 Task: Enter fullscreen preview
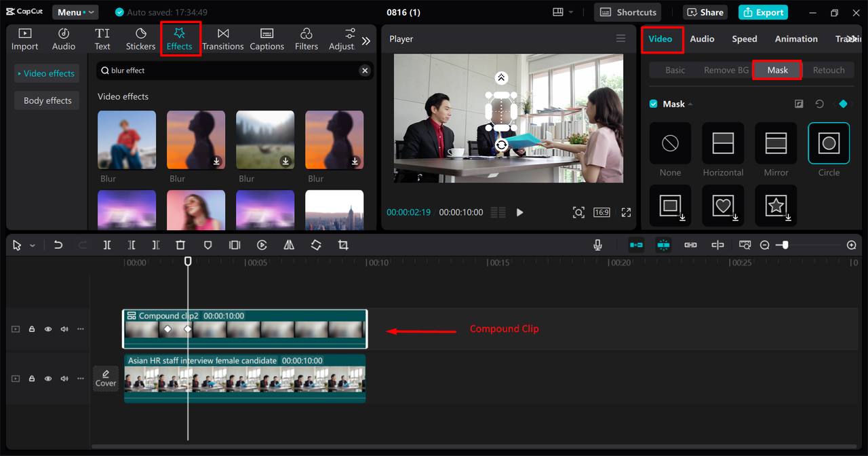click(626, 212)
